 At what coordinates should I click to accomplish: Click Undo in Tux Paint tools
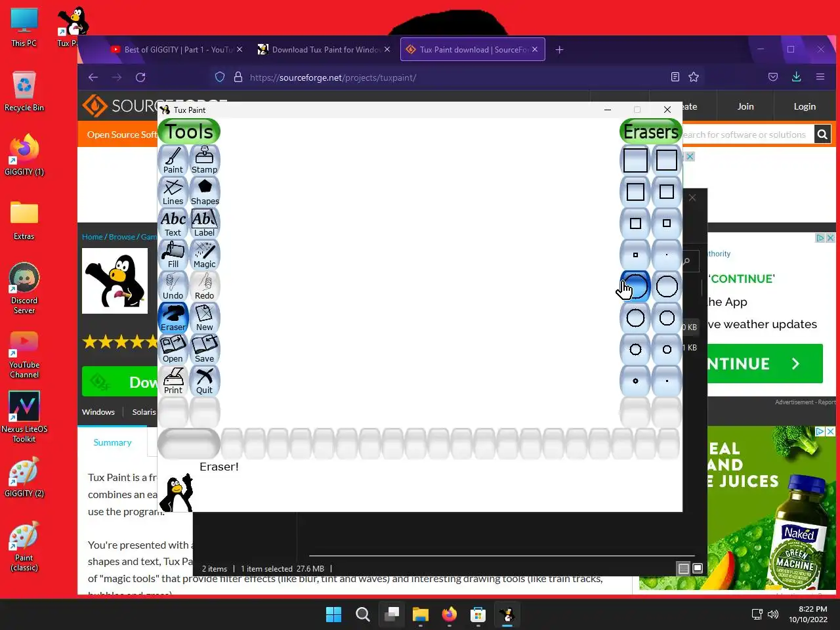coord(173,286)
